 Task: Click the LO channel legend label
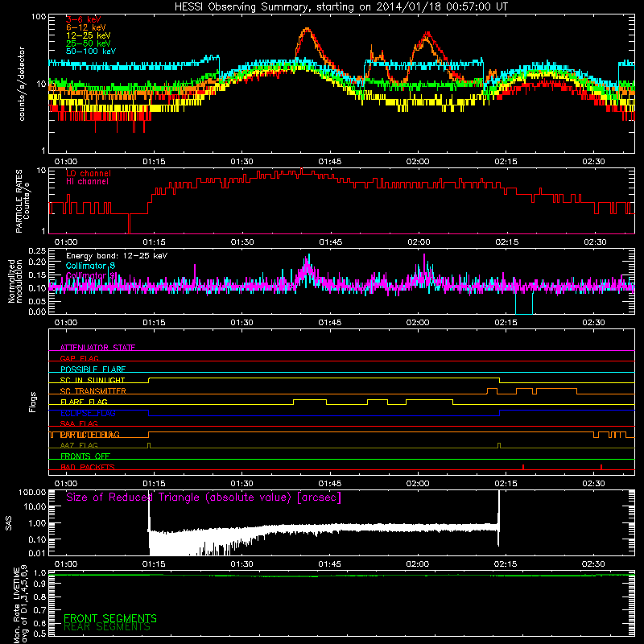click(x=89, y=173)
